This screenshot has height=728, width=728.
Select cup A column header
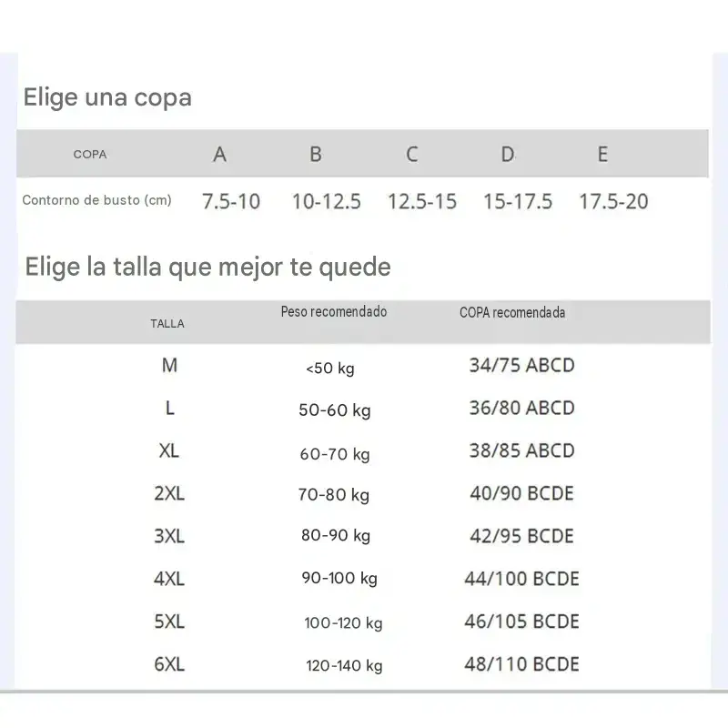219,154
